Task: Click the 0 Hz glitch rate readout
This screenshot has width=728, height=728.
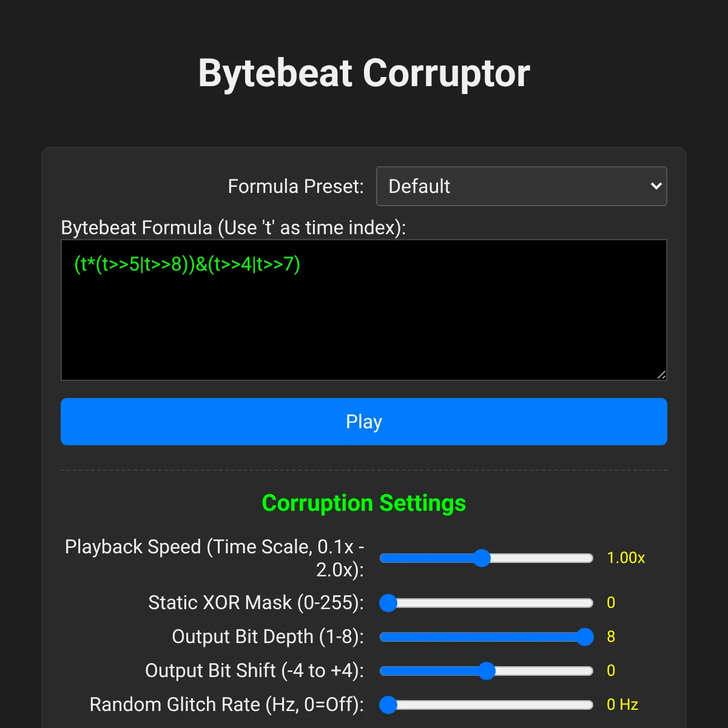Action: (622, 705)
